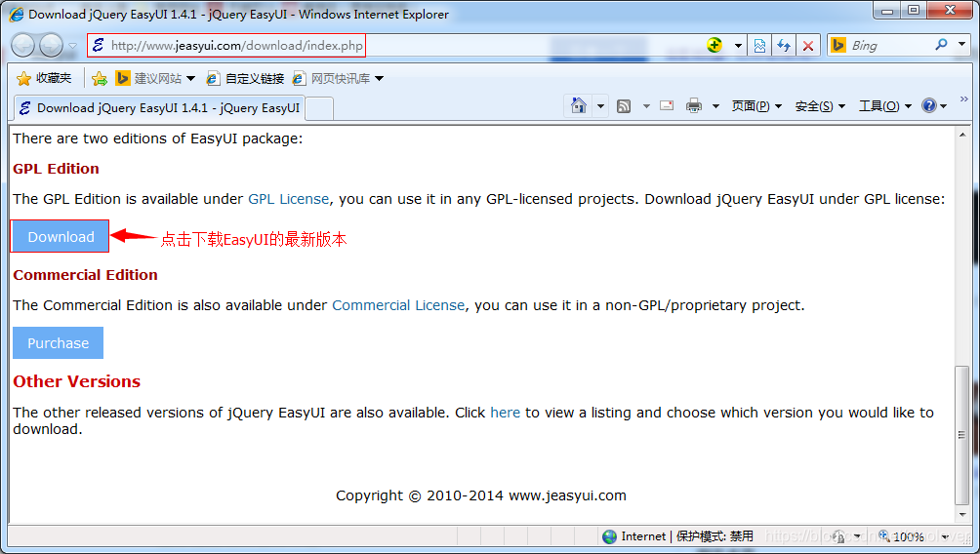Open the 自定义链接 favorites link

coord(245,78)
